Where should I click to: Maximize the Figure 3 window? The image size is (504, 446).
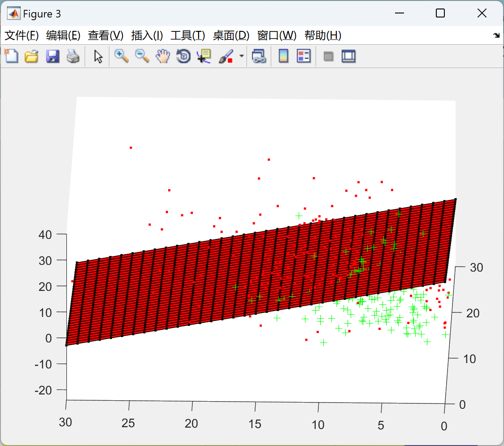click(440, 13)
